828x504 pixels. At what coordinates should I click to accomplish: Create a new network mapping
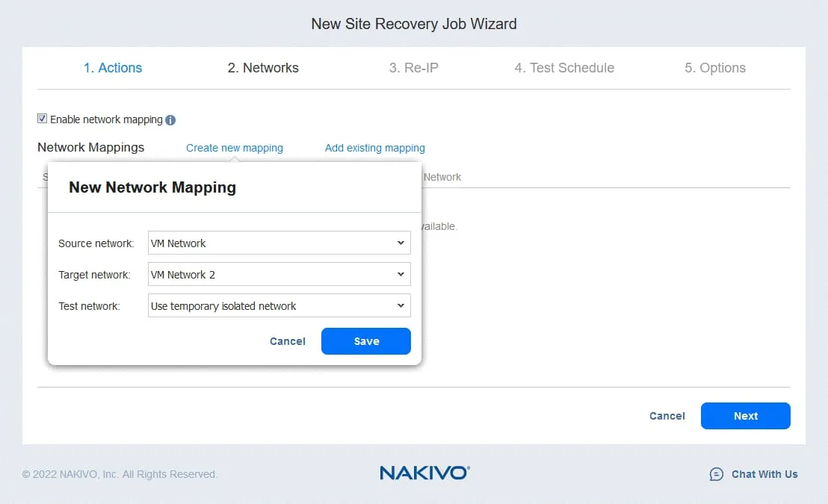tap(235, 148)
